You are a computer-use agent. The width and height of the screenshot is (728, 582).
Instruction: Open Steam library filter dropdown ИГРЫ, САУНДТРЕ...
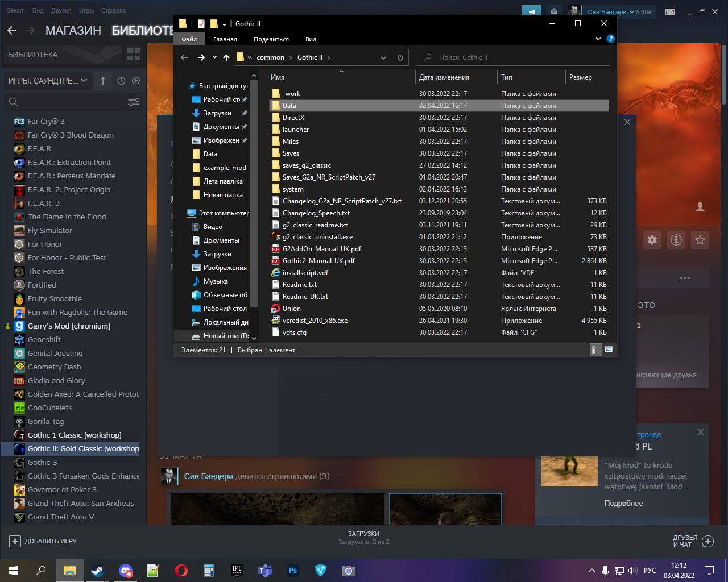[x=48, y=81]
